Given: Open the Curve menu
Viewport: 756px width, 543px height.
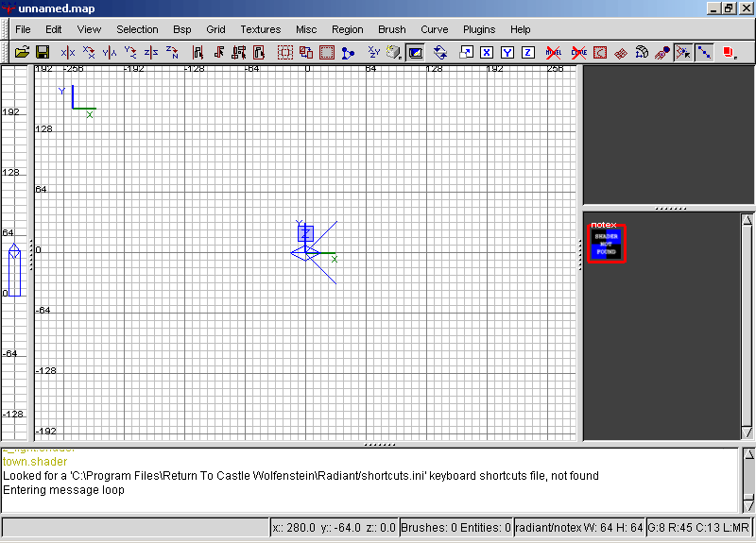Looking at the screenshot, I should click(x=435, y=29).
